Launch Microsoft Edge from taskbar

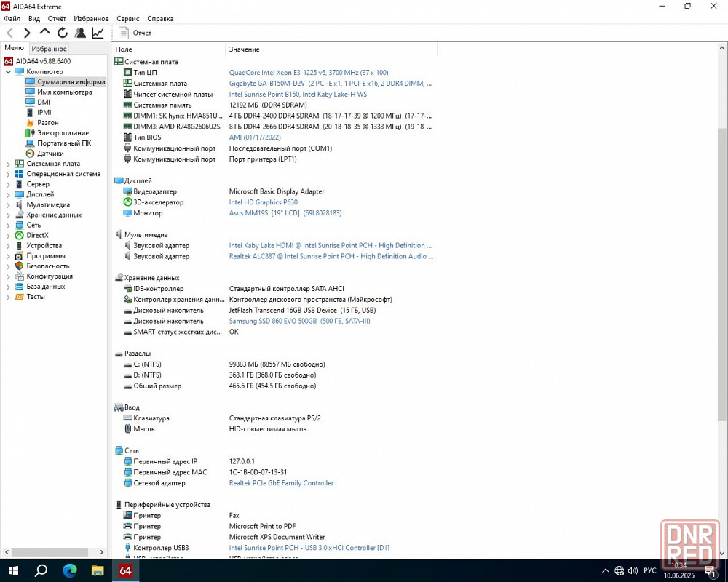pos(70,570)
